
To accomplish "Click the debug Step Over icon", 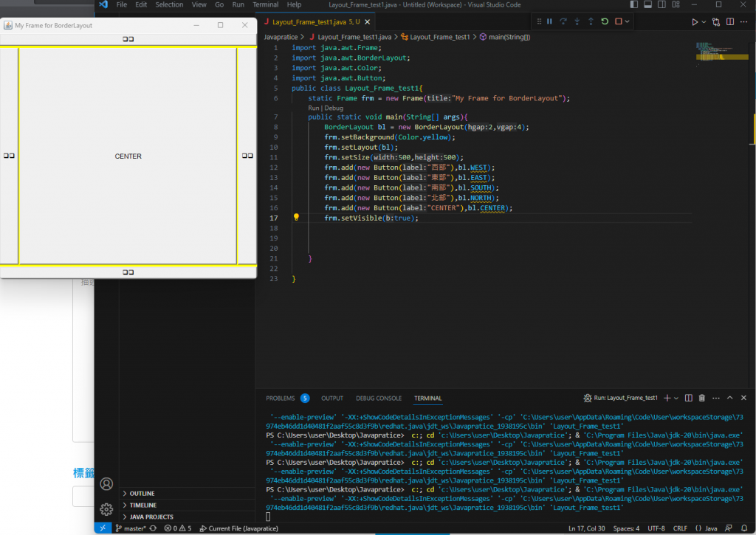I will point(563,21).
